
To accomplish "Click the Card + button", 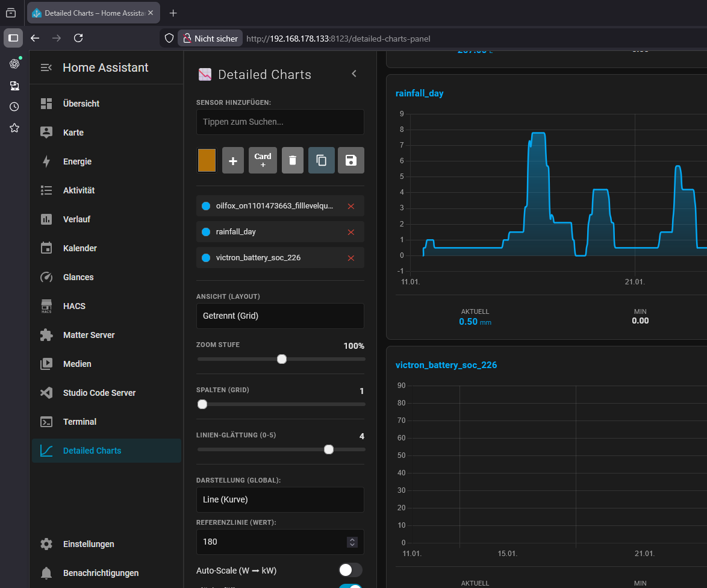I will [263, 160].
